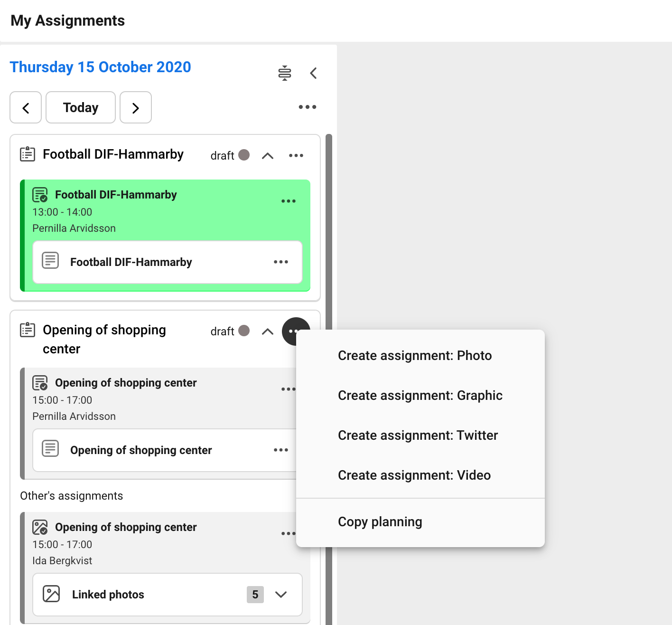Screen dimensions: 672x625
Task: Open the Football DIF-Hammarby planning three-dot menu
Action: (x=296, y=156)
